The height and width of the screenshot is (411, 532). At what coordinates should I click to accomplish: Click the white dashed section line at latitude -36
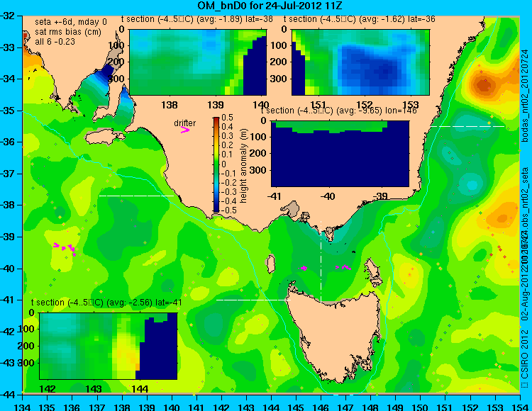click(x=467, y=126)
